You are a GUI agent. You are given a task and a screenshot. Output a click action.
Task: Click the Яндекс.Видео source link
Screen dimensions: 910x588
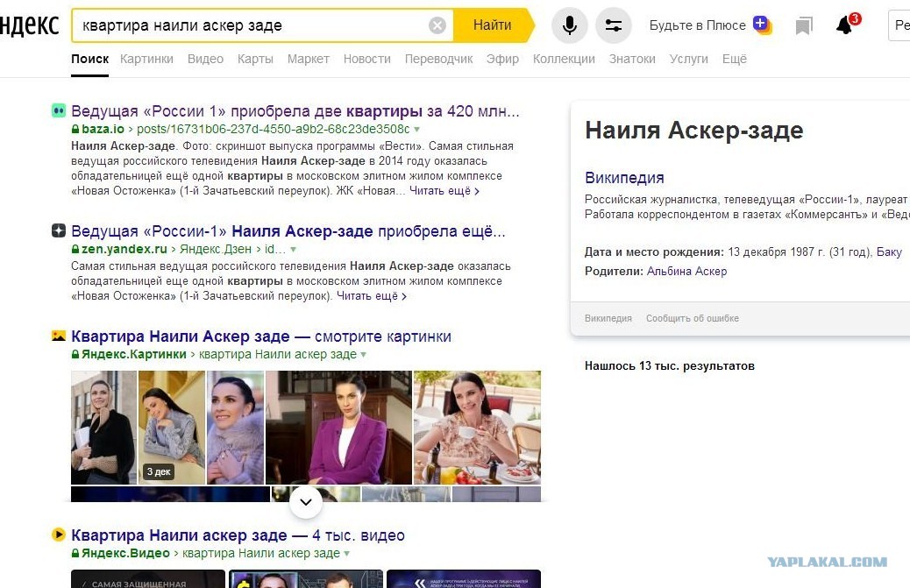[125, 553]
